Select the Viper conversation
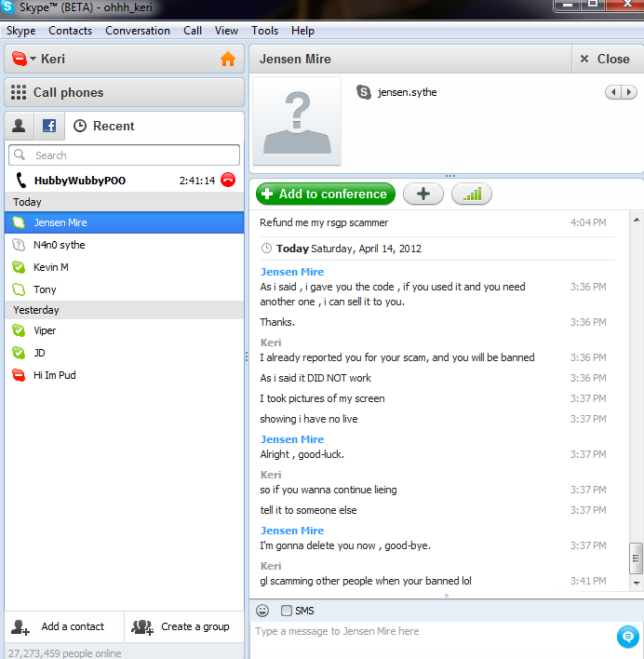The height and width of the screenshot is (659, 644). (x=124, y=330)
